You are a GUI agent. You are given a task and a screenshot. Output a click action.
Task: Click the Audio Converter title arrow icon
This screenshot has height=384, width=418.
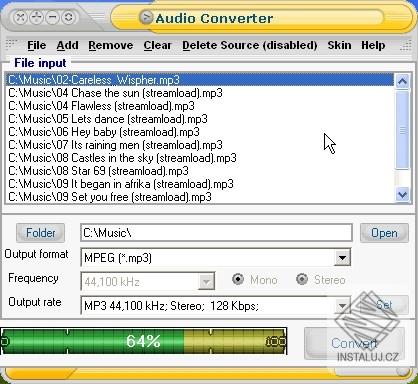pyautogui.click(x=146, y=17)
